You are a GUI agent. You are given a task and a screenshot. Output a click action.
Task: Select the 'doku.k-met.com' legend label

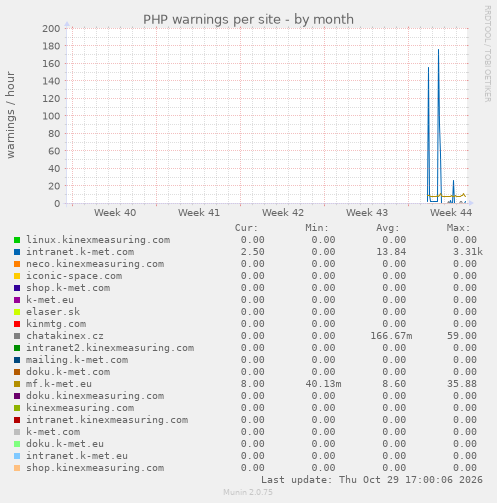[68, 372]
